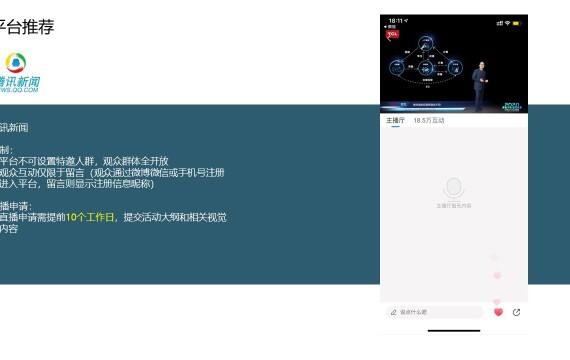Screen dimensions: 570x360
Task: Tap the red TCL logo badge
Action: click(392, 35)
